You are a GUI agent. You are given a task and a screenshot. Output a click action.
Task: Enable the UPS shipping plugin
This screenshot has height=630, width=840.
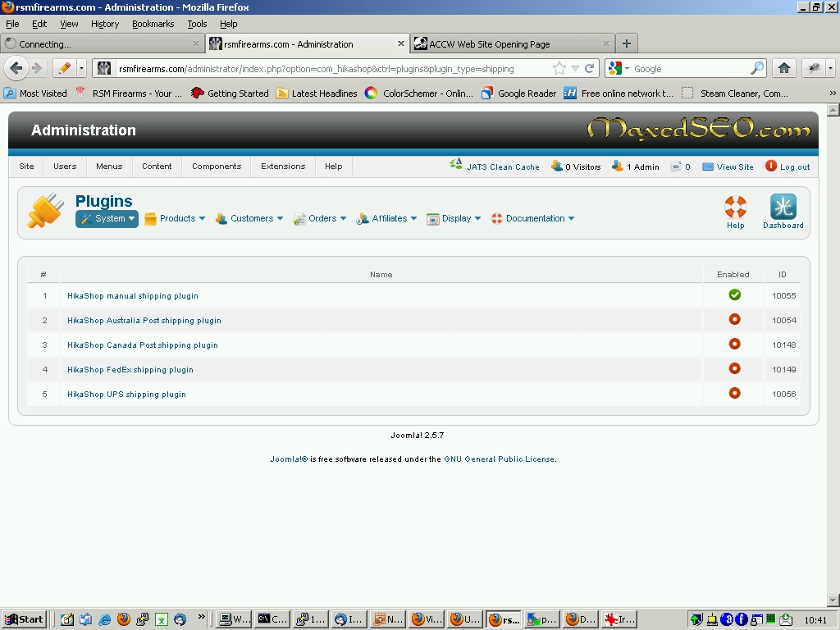click(734, 393)
